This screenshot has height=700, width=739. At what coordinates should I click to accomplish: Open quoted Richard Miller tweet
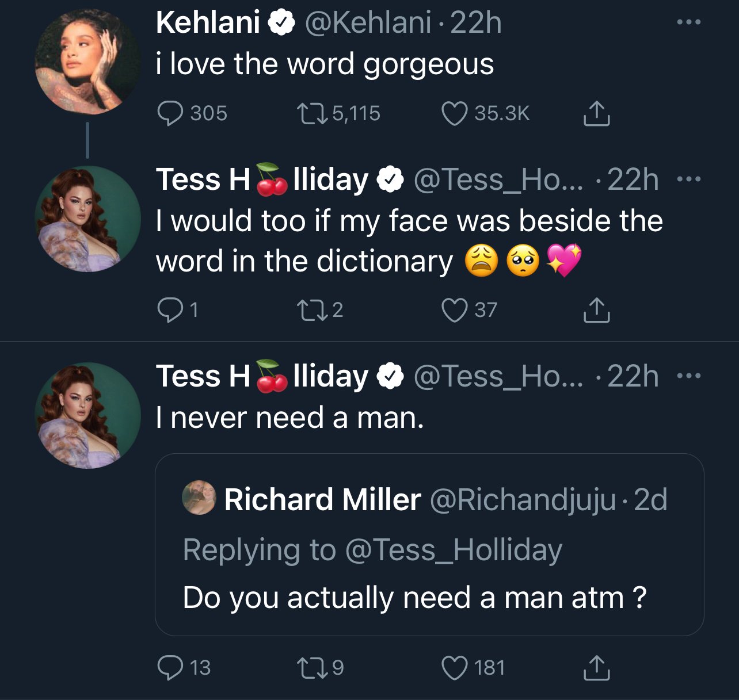point(429,545)
